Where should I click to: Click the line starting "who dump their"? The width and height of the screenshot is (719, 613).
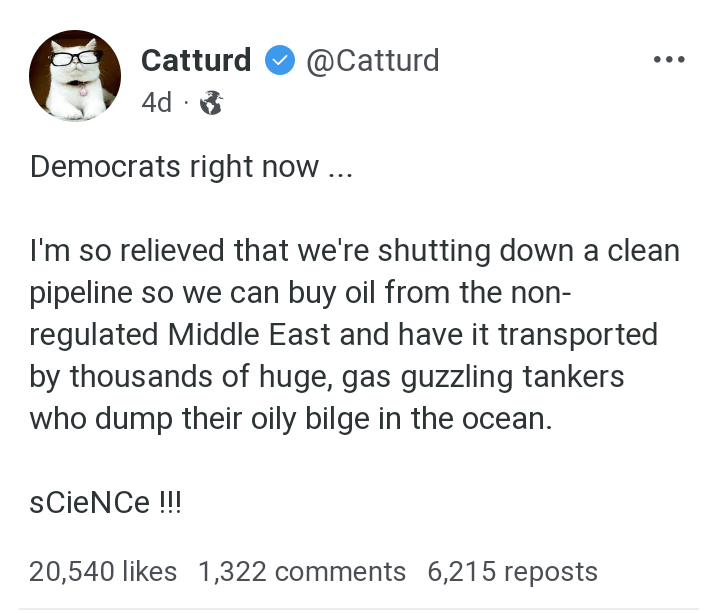pyautogui.click(x=290, y=416)
